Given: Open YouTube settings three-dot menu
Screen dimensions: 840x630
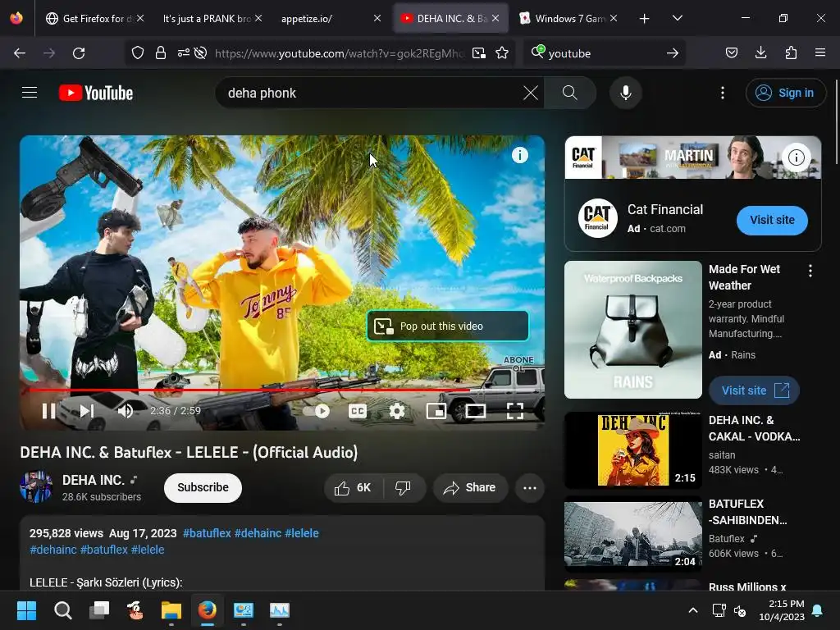Looking at the screenshot, I should (x=722, y=93).
